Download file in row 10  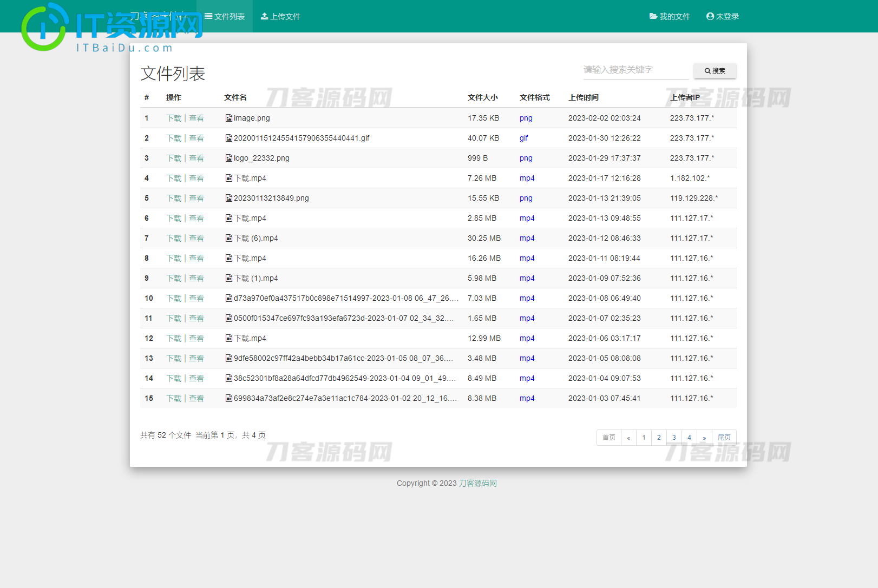point(174,298)
